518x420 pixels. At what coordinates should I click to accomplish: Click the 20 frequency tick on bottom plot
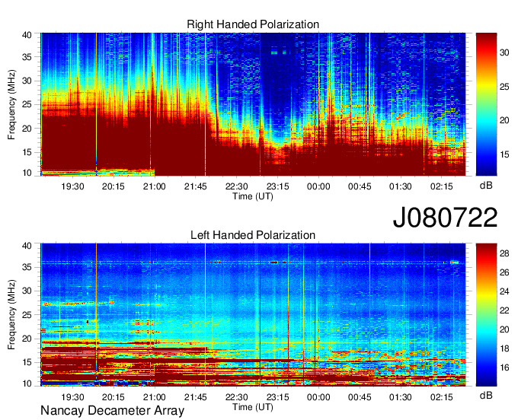coord(27,339)
